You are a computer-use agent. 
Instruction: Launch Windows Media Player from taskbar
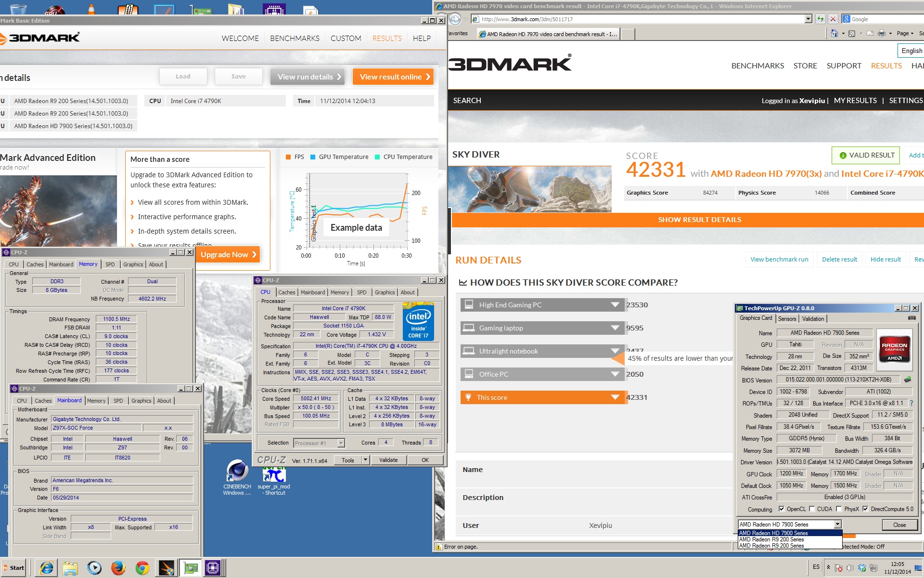coord(94,568)
